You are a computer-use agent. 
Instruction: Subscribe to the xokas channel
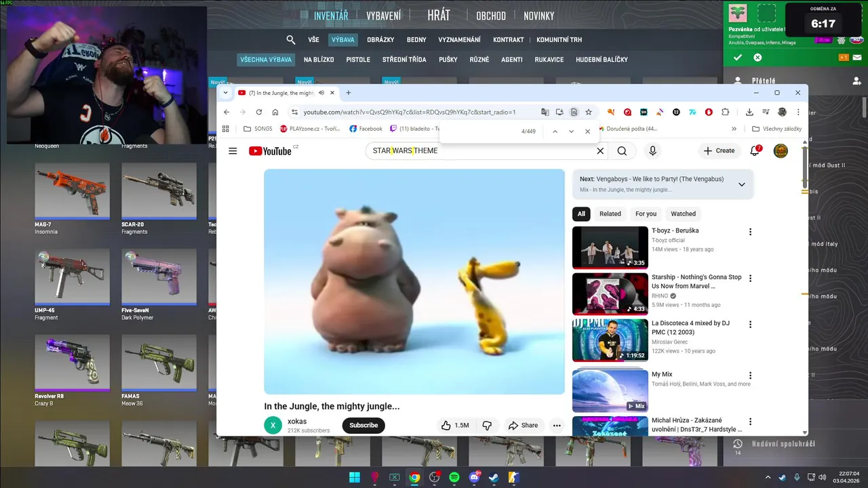[x=363, y=425]
